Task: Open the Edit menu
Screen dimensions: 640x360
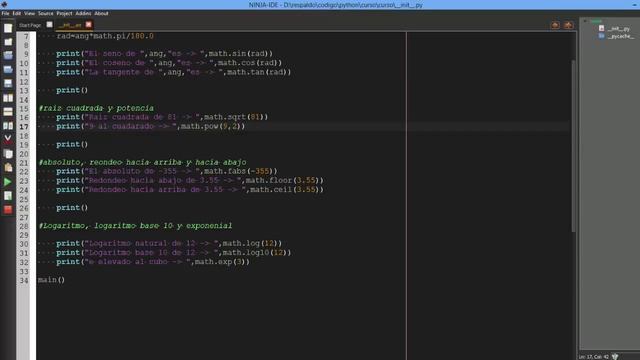Action: (16, 13)
